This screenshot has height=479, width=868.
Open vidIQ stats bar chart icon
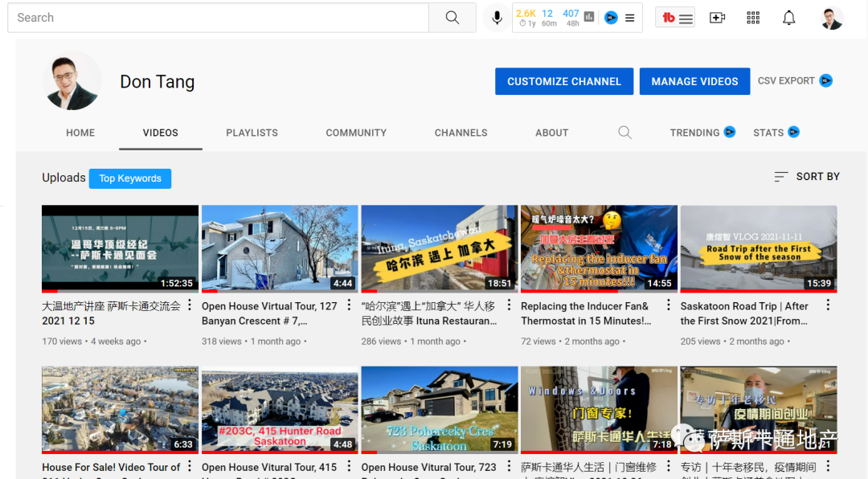(589, 17)
